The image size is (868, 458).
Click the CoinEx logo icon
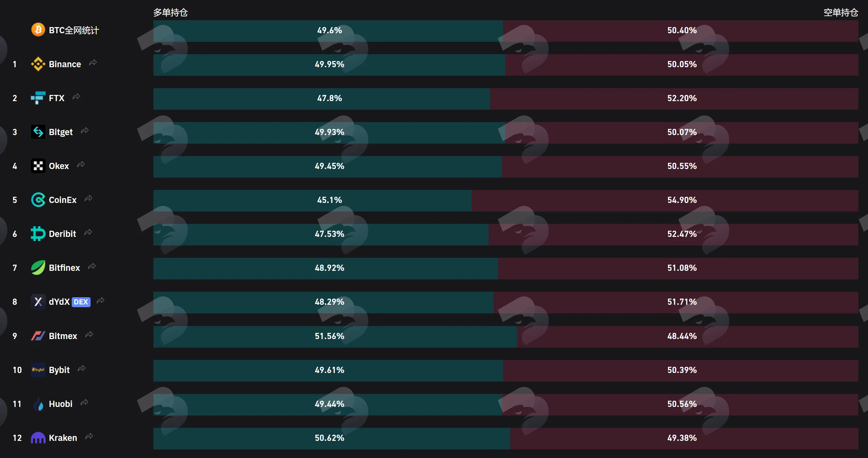tap(38, 200)
